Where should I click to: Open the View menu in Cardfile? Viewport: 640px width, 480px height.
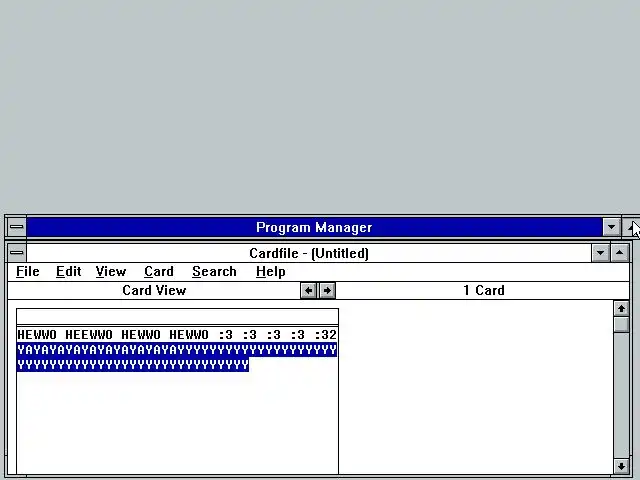point(111,271)
